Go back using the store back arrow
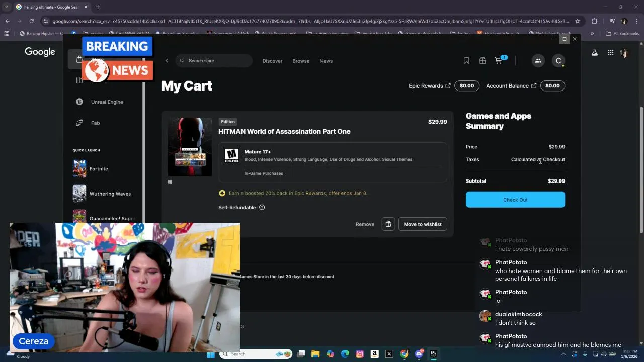 click(167, 61)
